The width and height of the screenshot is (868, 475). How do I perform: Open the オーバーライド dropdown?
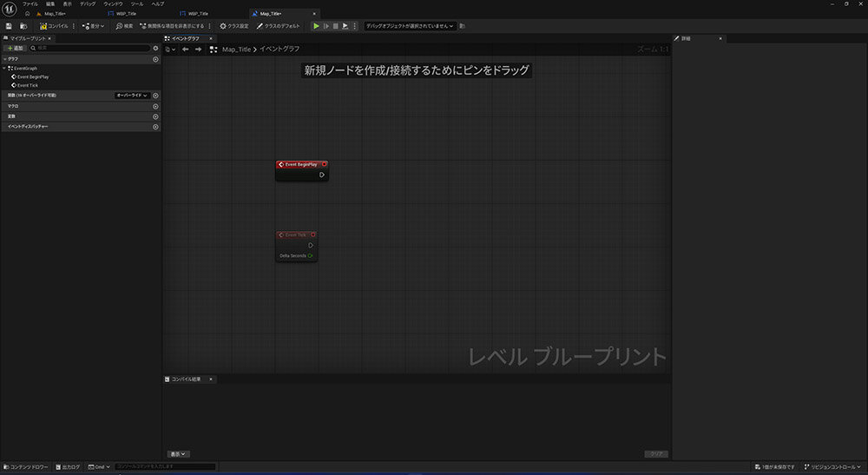pos(131,96)
